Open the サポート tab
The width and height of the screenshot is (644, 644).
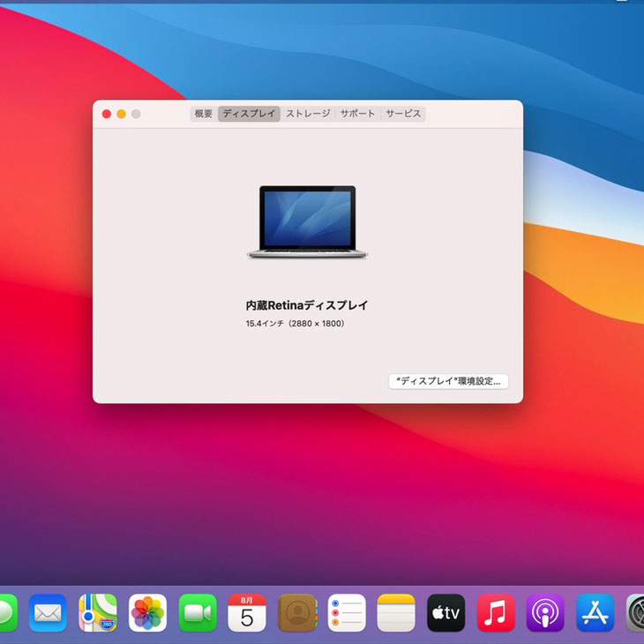pos(357,114)
